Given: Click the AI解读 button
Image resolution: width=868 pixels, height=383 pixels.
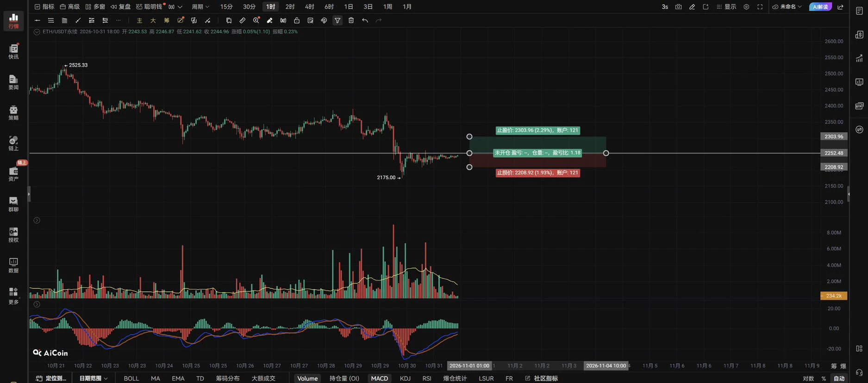Looking at the screenshot, I should 820,7.
